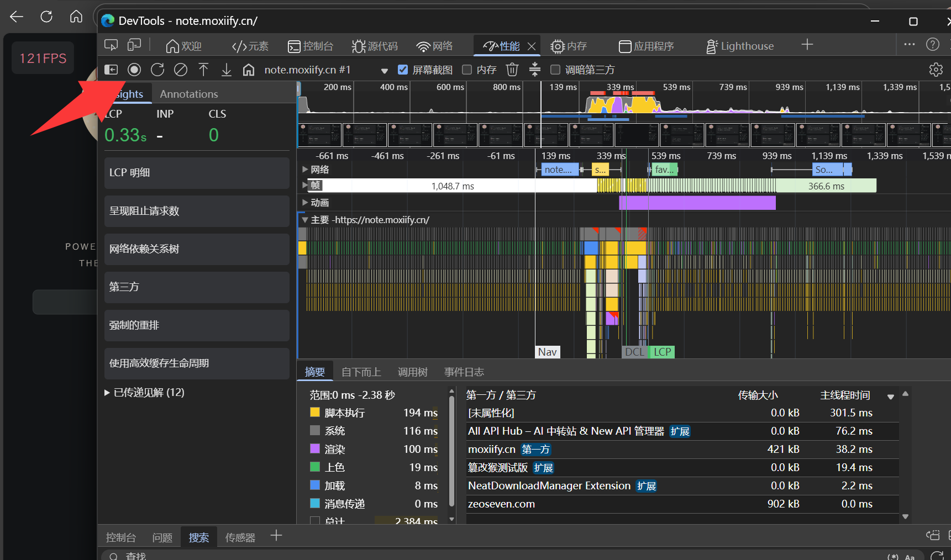Screen dimensions: 951x560
Task: Expand the 网络 track
Action: [305, 170]
